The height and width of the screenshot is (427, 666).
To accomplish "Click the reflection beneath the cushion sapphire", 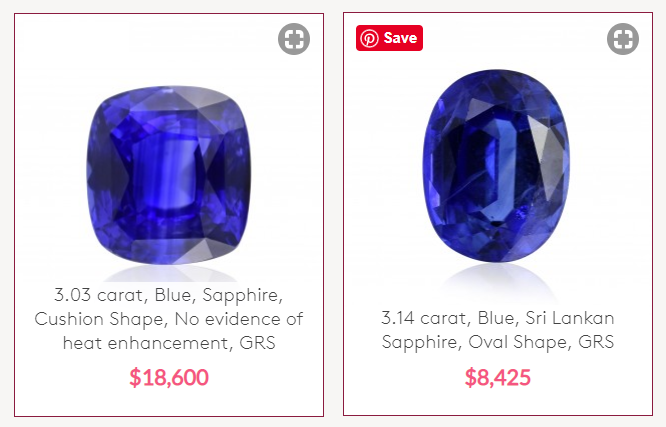I will click(x=170, y=273).
